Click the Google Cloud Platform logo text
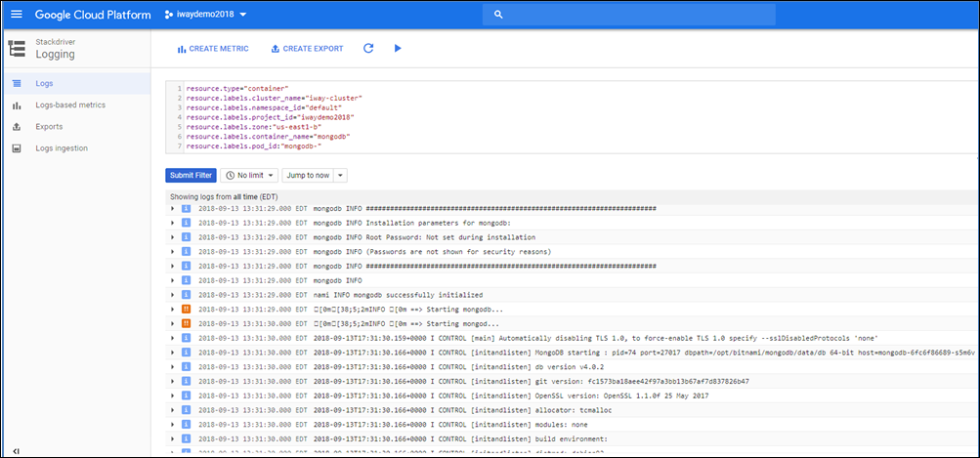This screenshot has height=458, width=980. 93,15
